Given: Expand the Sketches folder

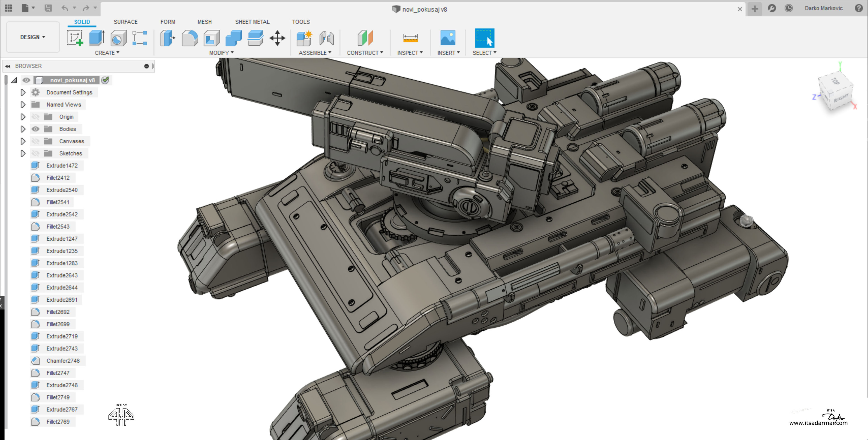Looking at the screenshot, I should [23, 153].
